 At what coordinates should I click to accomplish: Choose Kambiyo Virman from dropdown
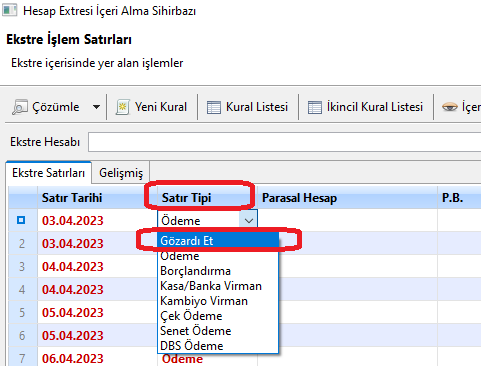click(x=218, y=301)
